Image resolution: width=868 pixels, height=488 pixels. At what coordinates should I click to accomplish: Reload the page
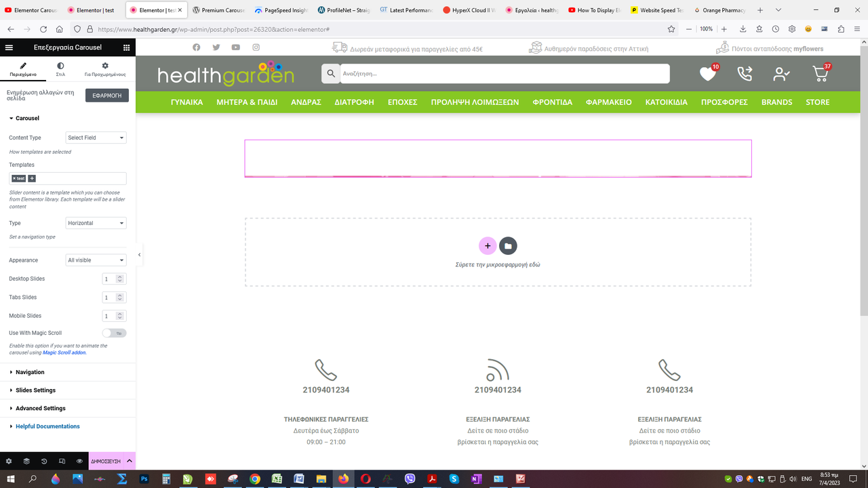43,29
